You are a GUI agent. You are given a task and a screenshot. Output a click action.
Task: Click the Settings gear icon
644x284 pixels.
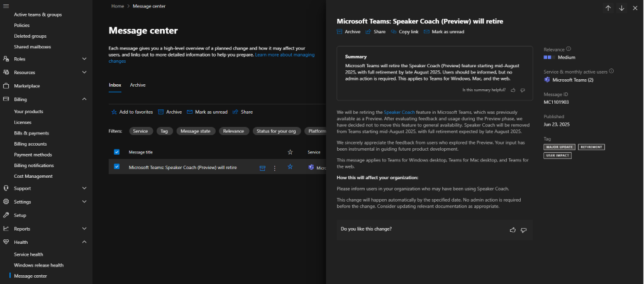[x=6, y=202]
